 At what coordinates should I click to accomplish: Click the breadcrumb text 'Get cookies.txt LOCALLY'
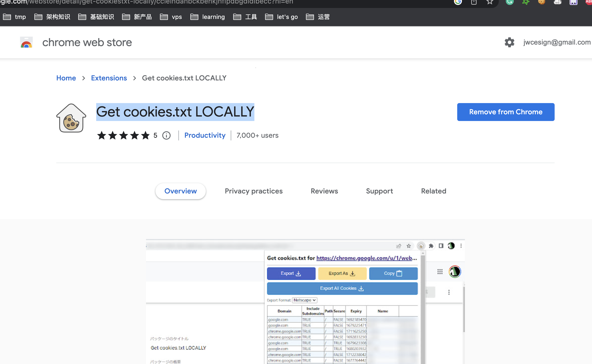[184, 78]
